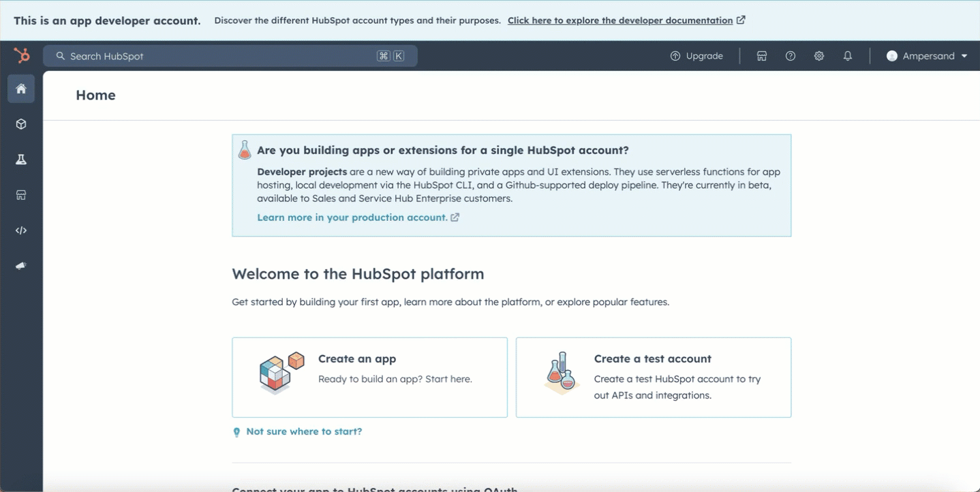Screen dimensions: 980x492
Task: Click Learn more in your production account
Action: click(352, 217)
